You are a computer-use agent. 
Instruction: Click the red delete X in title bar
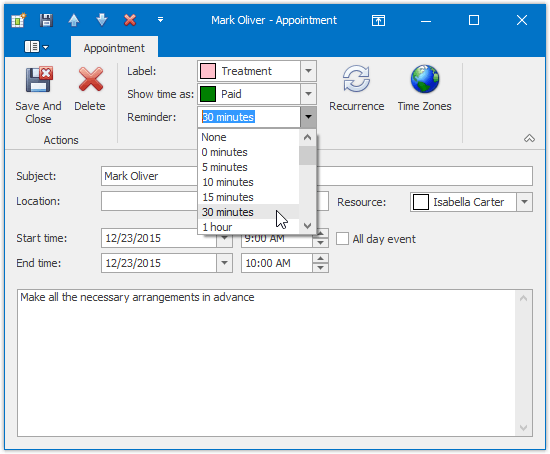coord(130,20)
